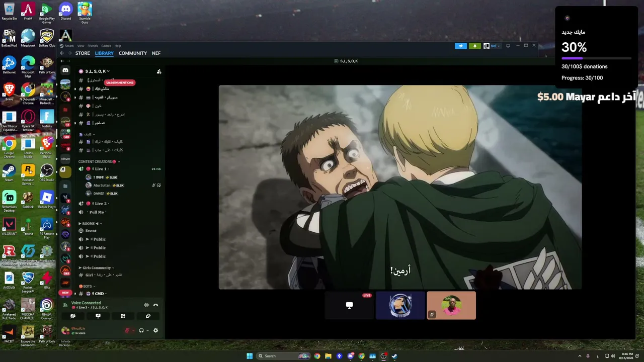Viewport: 644px width, 362px height.
Task: Jump to the 126 New Mentions pill
Action: (x=119, y=82)
